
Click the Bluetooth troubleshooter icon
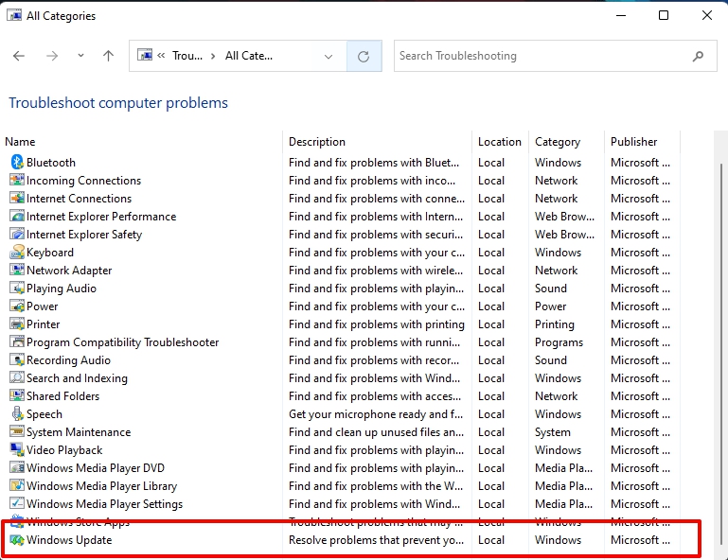17,162
